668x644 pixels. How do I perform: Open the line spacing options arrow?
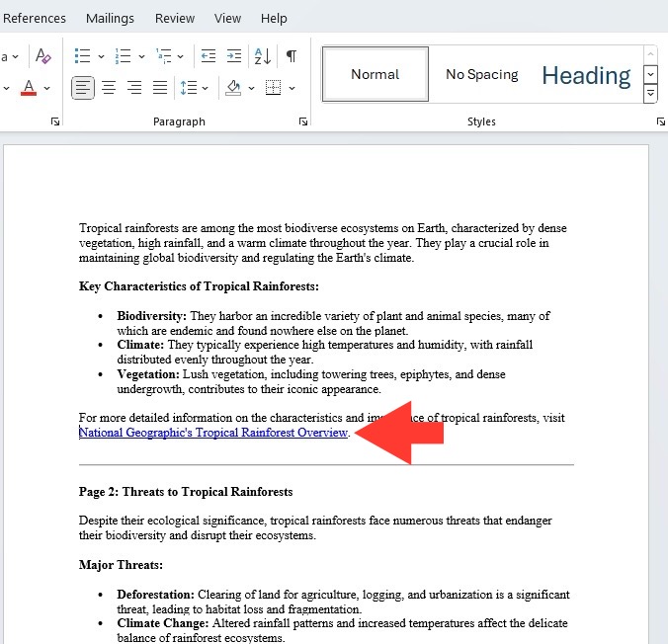(205, 88)
